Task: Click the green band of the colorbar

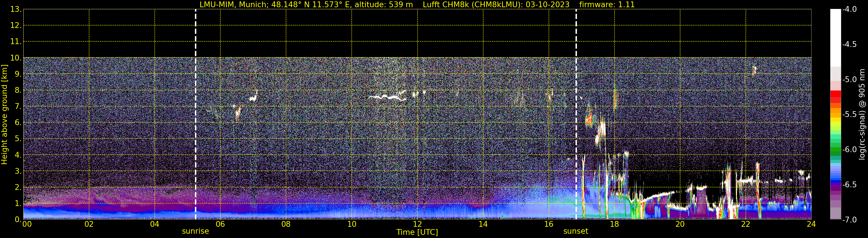Action: [x=836, y=146]
